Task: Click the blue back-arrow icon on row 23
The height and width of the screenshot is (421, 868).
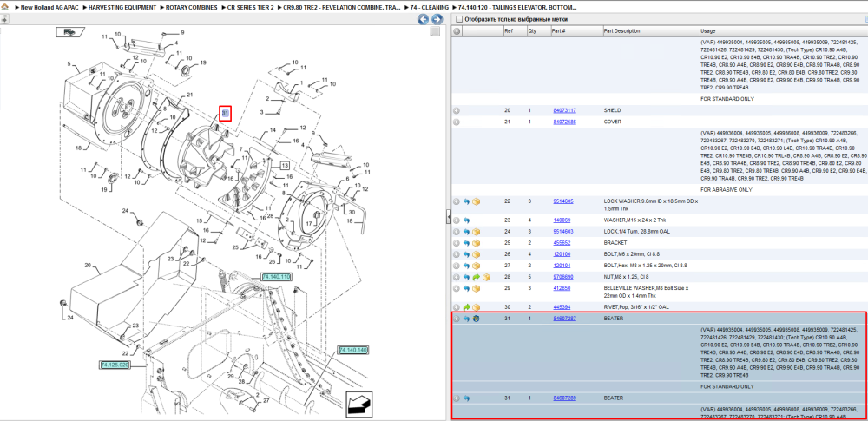Action: click(466, 220)
